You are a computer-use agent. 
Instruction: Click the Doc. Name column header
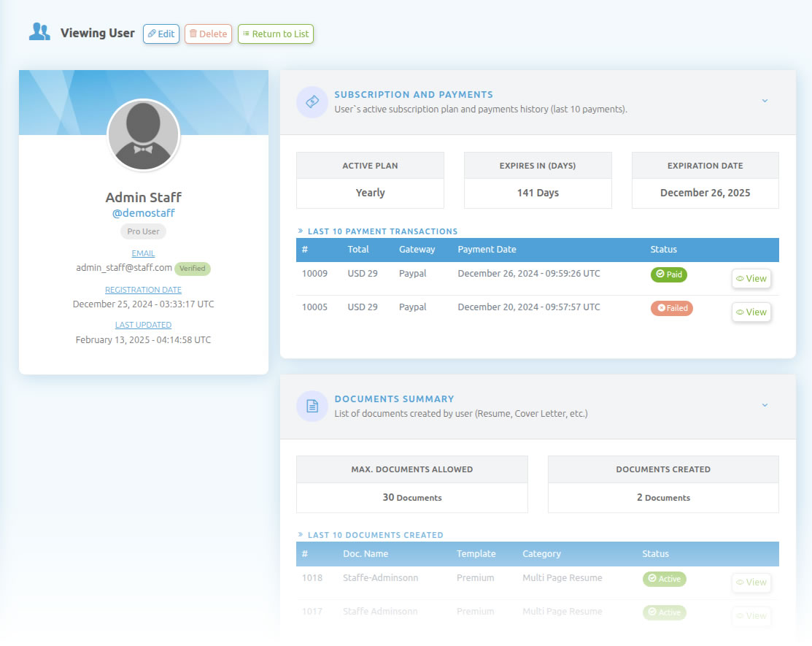coord(366,554)
